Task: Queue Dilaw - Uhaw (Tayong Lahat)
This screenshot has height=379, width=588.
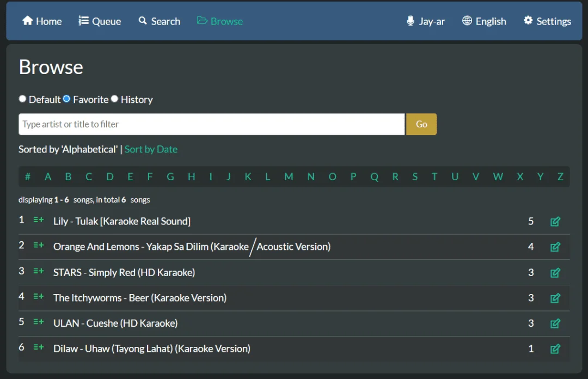Action: (39, 347)
